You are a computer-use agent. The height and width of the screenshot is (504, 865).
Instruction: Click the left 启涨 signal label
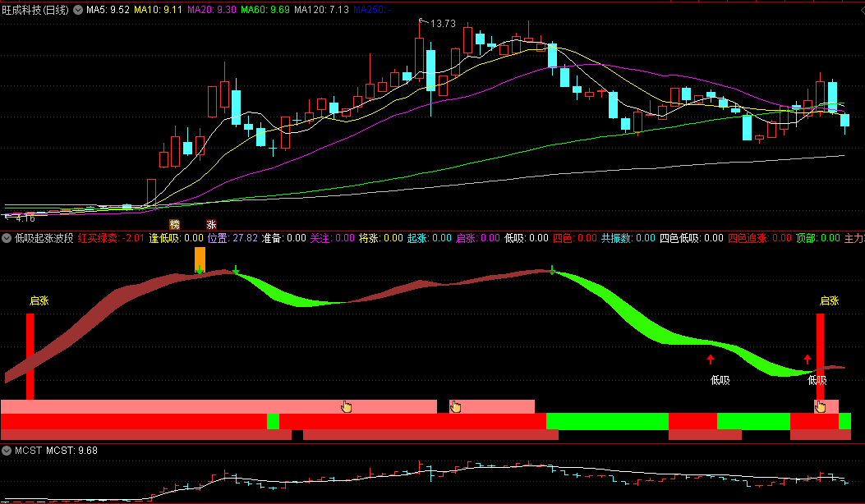point(39,300)
